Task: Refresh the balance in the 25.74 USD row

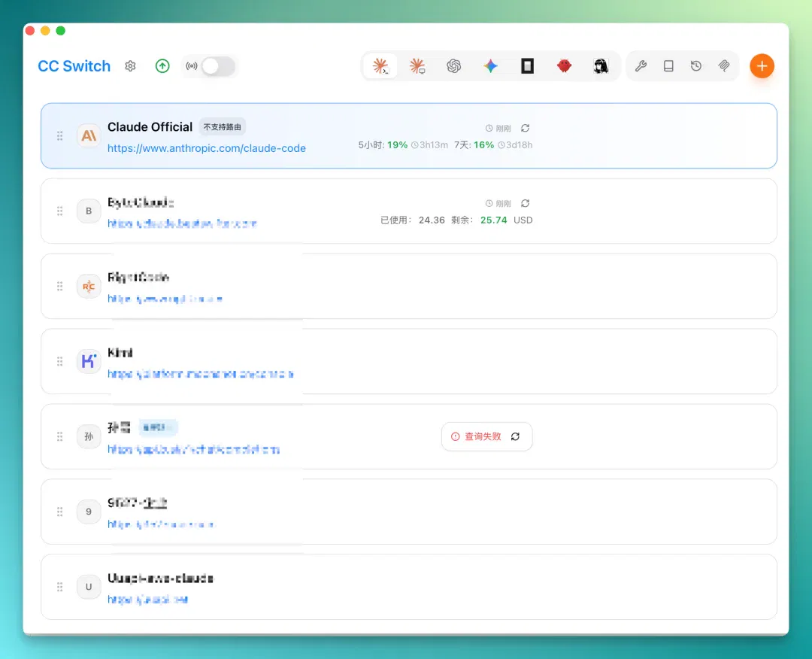Action: (525, 203)
